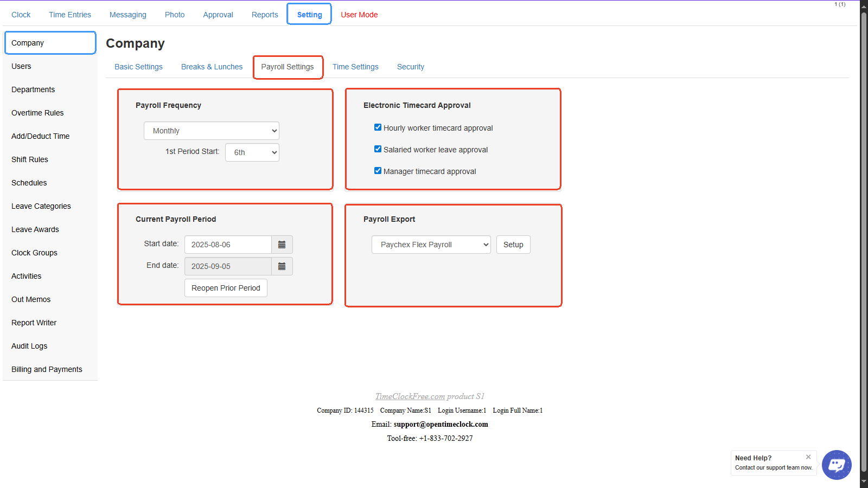
Task: Open the Start date calendar picker icon
Action: coord(282,245)
